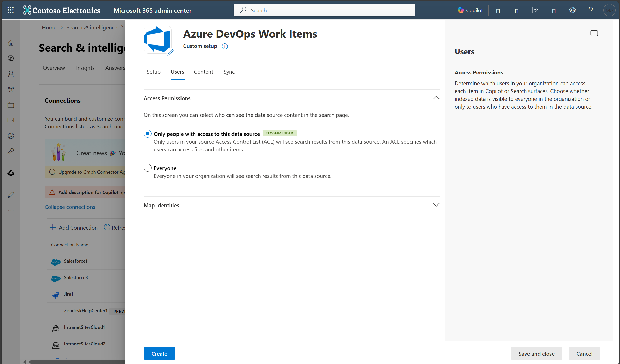Select the Copilot icon in the left navigation
620x364 pixels.
click(x=11, y=58)
